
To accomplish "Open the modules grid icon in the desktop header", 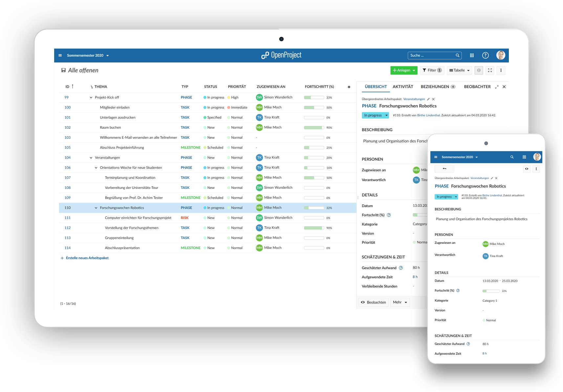I will pos(472,55).
